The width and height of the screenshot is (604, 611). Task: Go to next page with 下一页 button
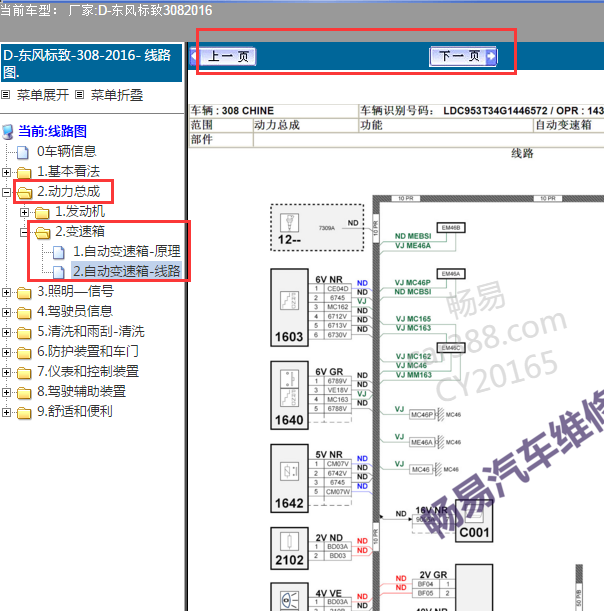[x=463, y=57]
